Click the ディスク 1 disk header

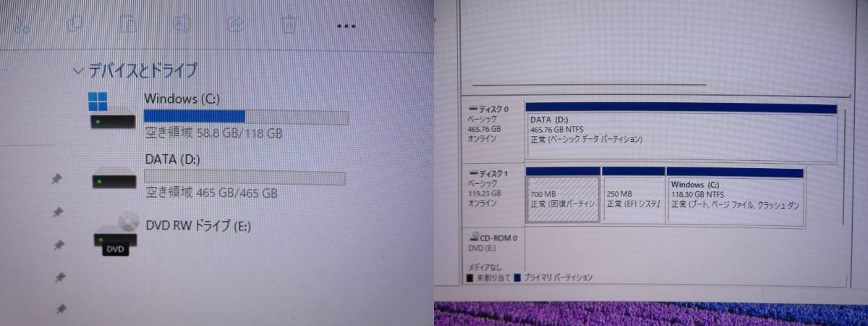493,188
